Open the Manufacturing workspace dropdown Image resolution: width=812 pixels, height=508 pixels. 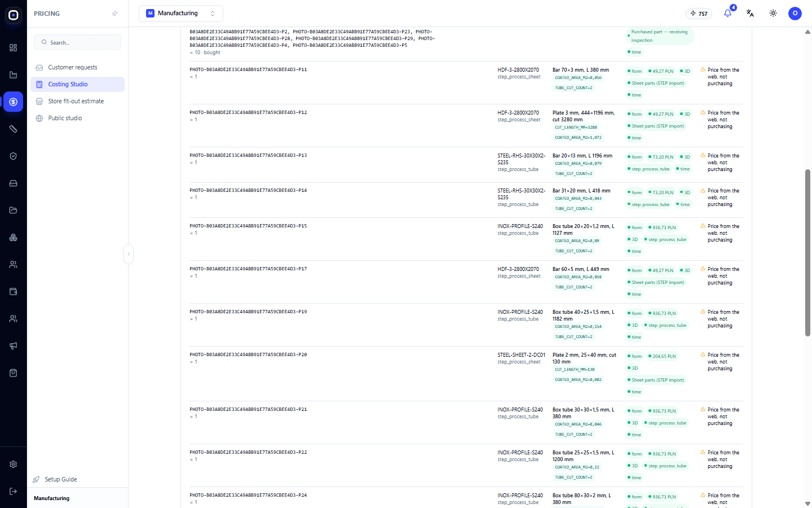pyautogui.click(x=181, y=14)
